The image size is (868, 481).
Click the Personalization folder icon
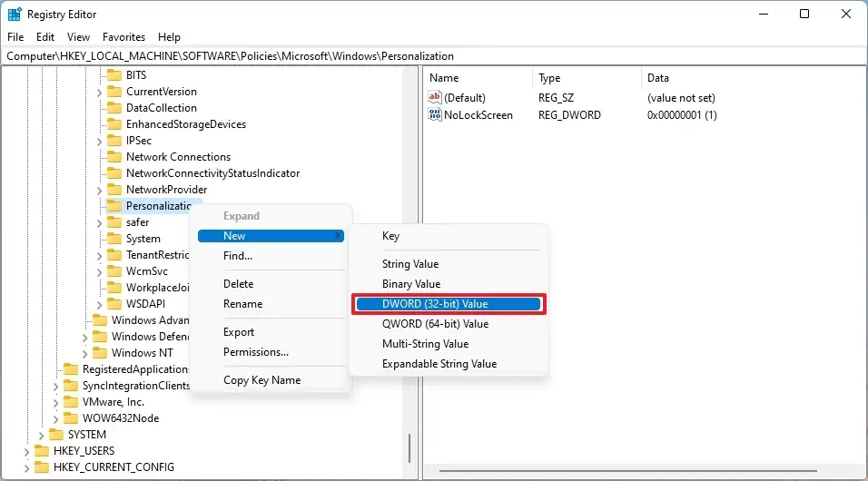[x=114, y=205]
